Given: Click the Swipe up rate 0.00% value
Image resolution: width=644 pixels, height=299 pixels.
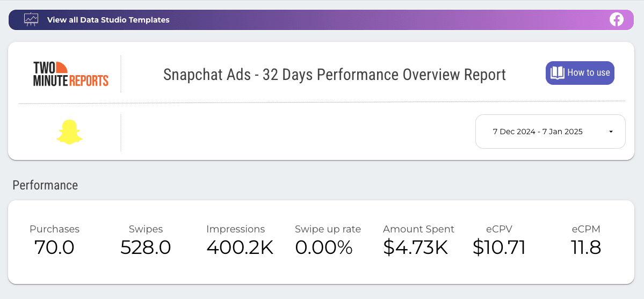Looking at the screenshot, I should point(324,247).
